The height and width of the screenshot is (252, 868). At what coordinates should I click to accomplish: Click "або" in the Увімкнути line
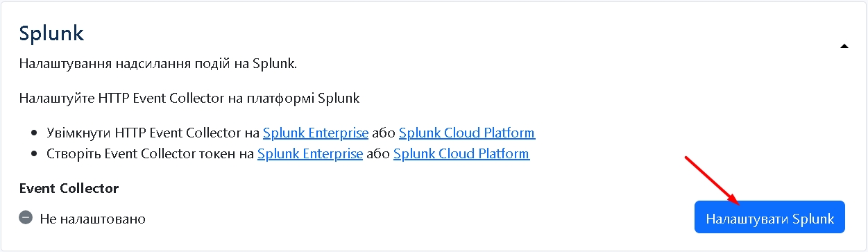pyautogui.click(x=384, y=133)
